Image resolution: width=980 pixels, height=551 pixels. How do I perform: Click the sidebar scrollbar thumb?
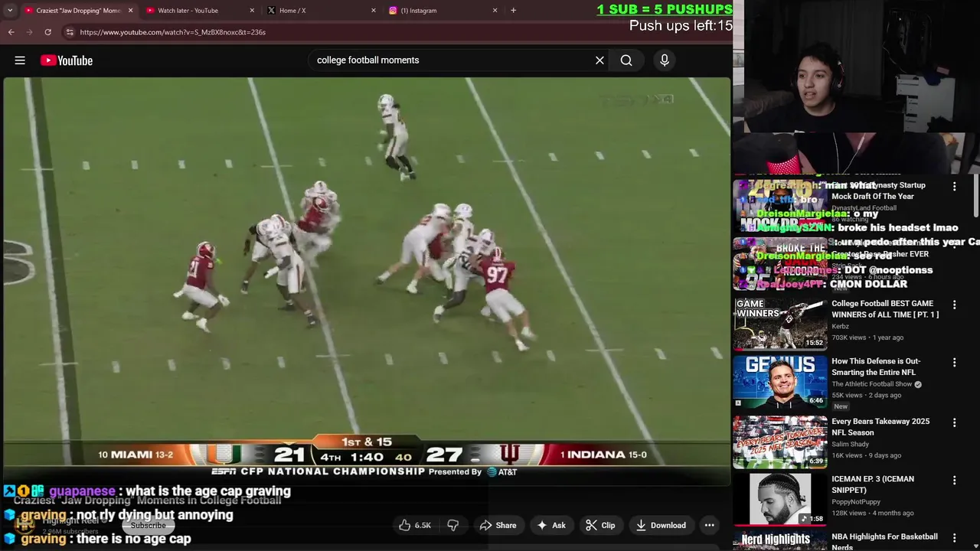coord(975,197)
